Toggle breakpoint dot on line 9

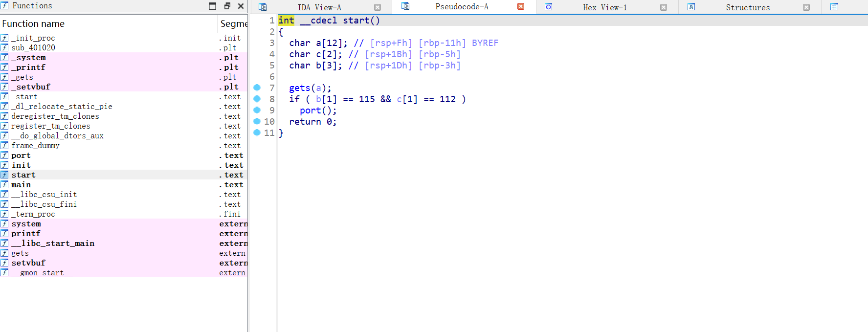tap(257, 110)
